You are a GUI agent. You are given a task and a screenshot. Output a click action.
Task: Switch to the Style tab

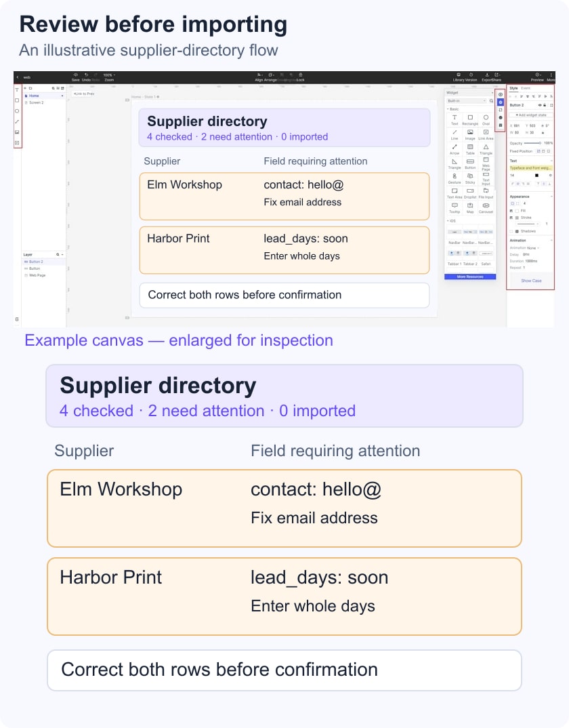[513, 88]
